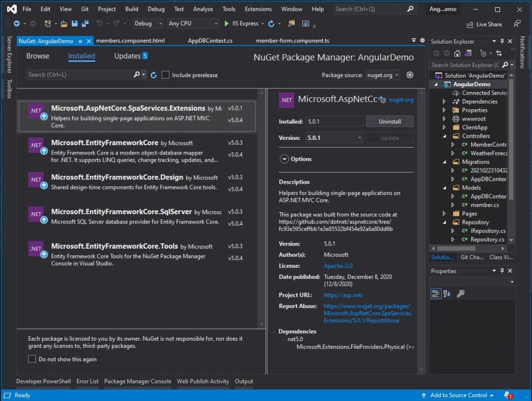Open the https://asp.net/ project link
This screenshot has width=532, height=401.
pos(343,295)
